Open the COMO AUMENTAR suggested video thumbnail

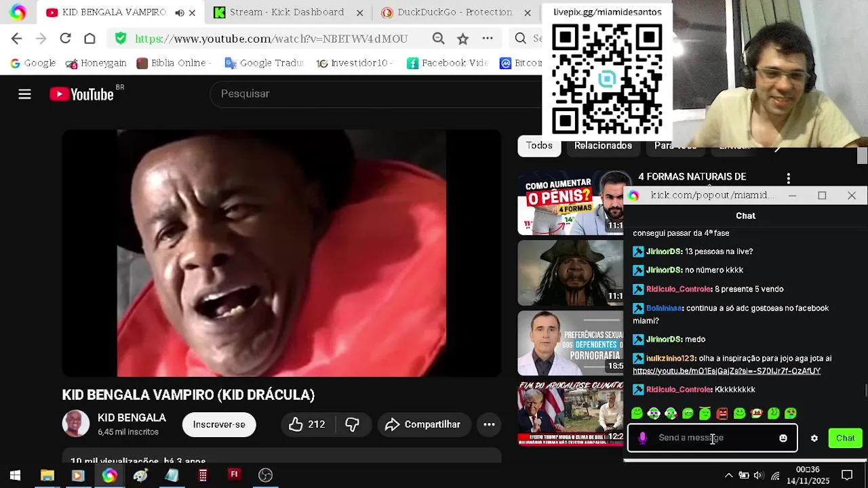point(570,203)
